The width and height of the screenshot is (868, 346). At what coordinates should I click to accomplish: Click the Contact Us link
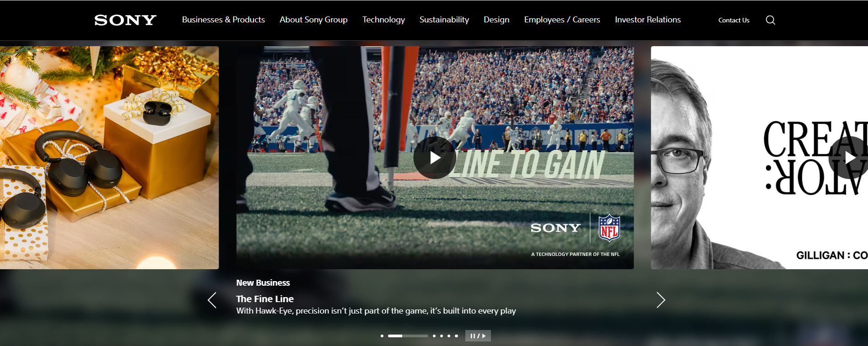click(734, 20)
